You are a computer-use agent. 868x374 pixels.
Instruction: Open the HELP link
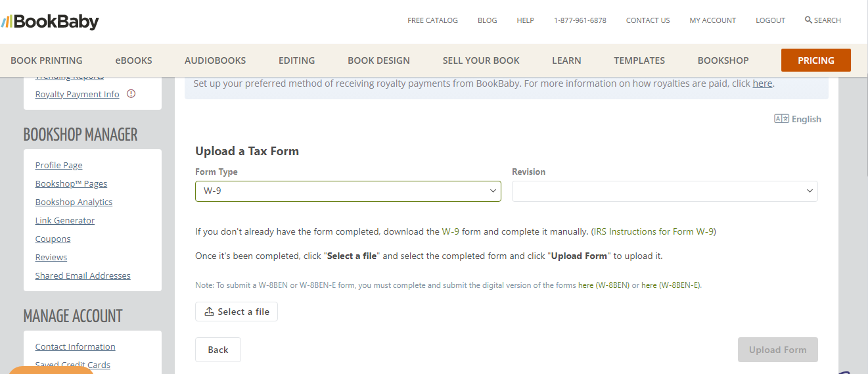tap(526, 20)
